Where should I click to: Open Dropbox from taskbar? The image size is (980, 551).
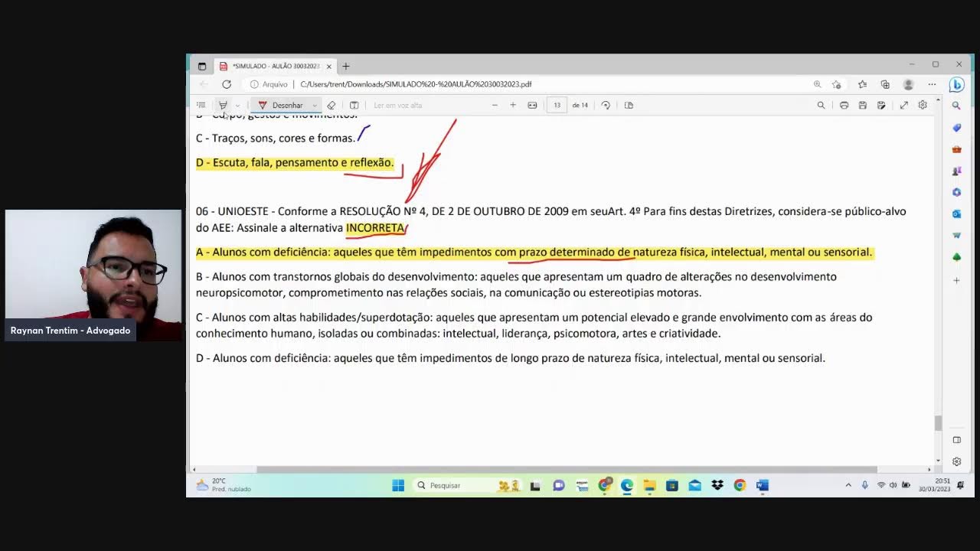[717, 485]
